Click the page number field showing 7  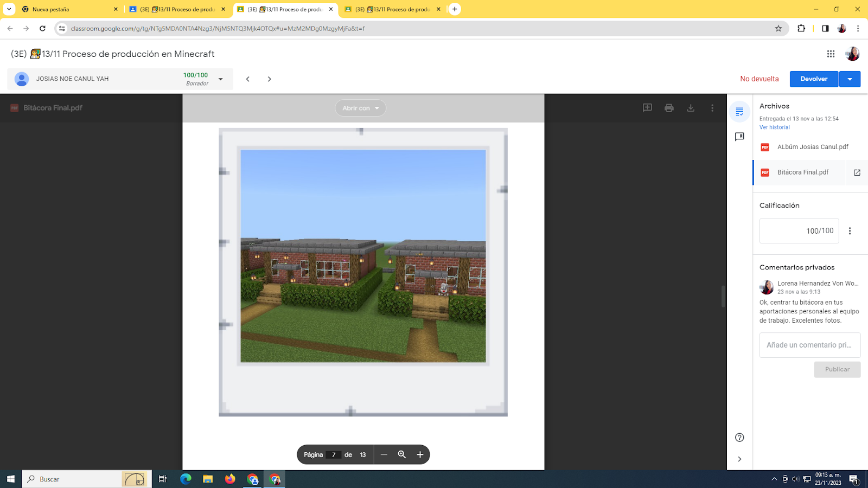334,454
